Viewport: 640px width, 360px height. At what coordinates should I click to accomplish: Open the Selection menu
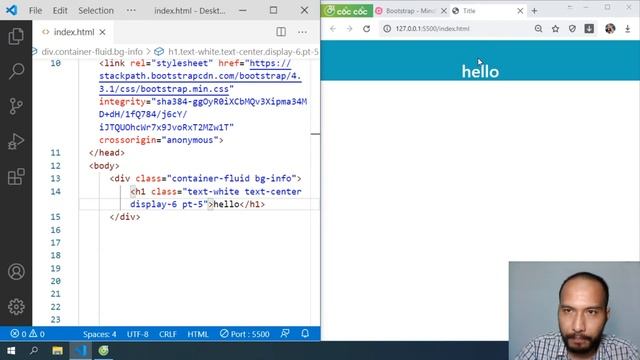pyautogui.click(x=96, y=11)
